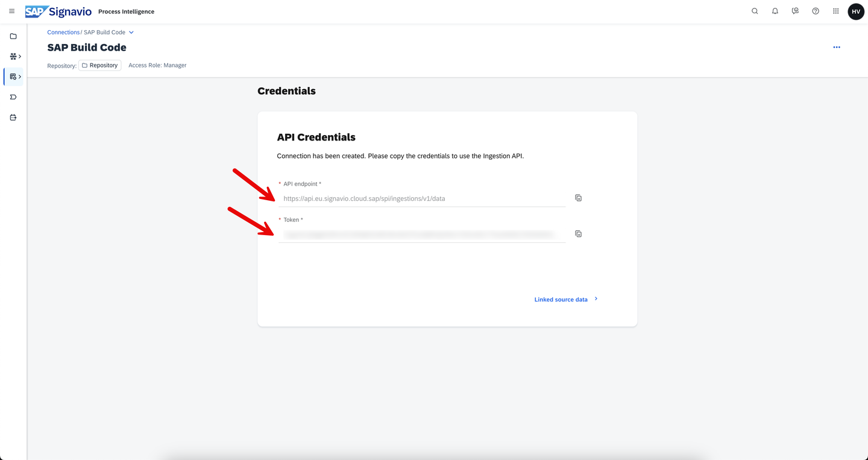Open the search icon in top bar

coord(755,11)
